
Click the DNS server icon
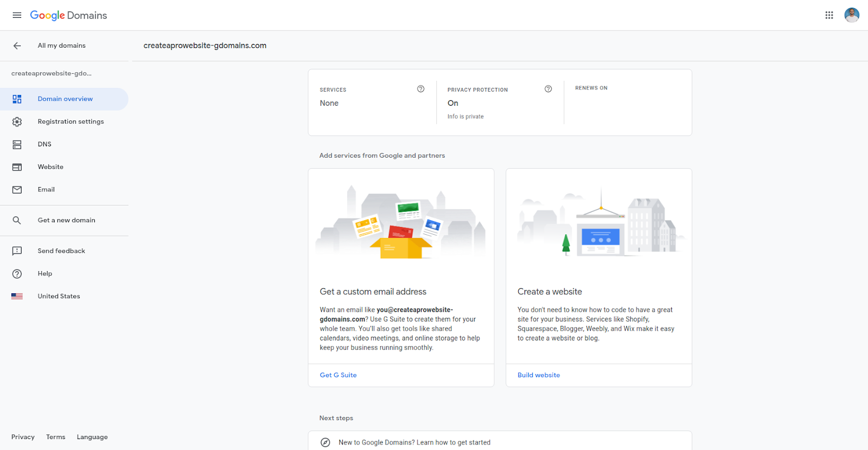pyautogui.click(x=17, y=145)
